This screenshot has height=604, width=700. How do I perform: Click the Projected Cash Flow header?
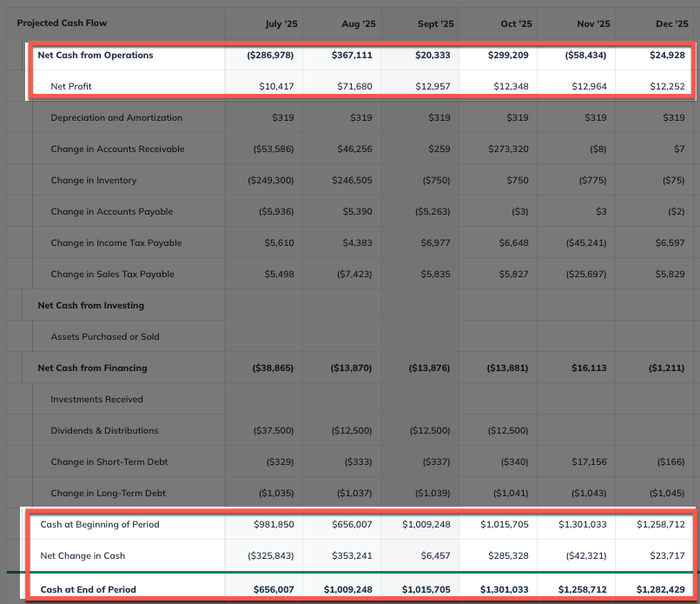[x=62, y=23]
